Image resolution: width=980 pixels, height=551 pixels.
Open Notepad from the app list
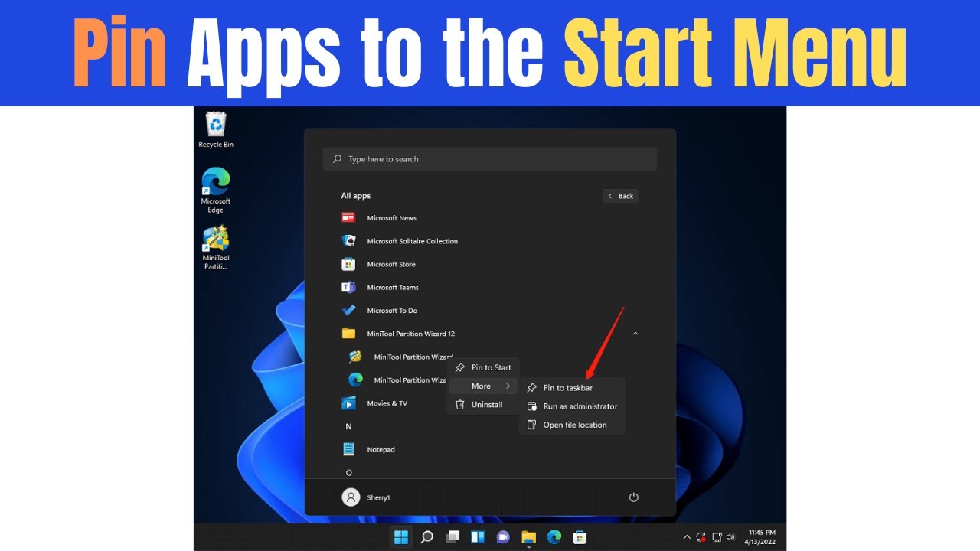coord(368,449)
